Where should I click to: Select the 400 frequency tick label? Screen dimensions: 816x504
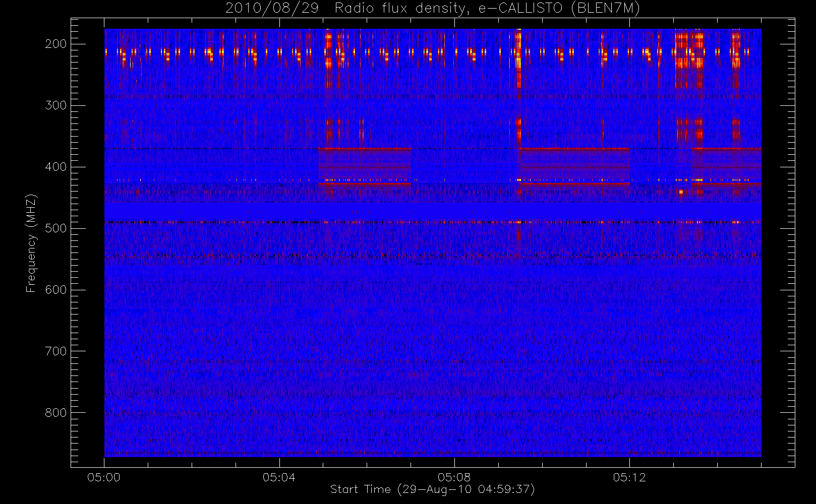[55, 167]
